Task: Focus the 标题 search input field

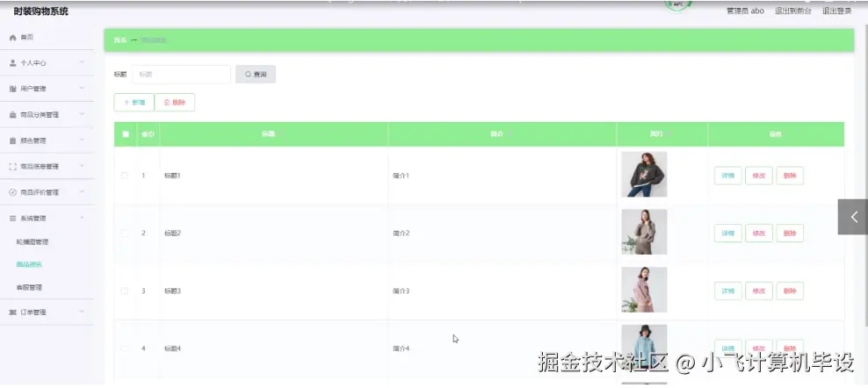Action: click(x=182, y=74)
